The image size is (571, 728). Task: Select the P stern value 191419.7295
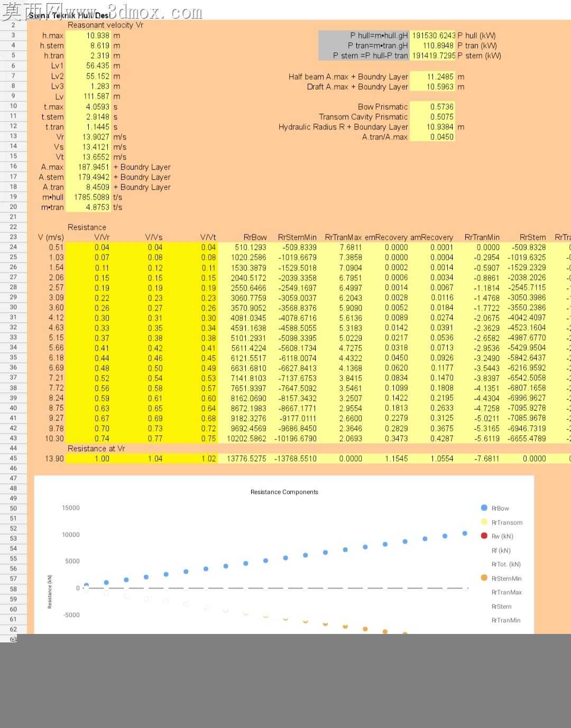click(x=434, y=55)
